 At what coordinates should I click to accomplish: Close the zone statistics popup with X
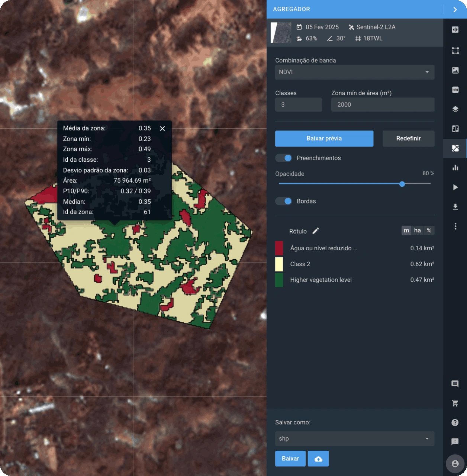[162, 128]
